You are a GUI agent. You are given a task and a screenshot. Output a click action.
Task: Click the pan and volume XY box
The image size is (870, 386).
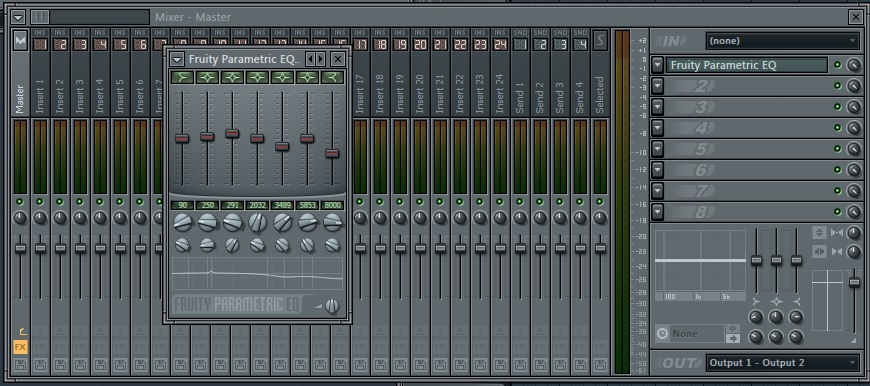click(x=827, y=301)
